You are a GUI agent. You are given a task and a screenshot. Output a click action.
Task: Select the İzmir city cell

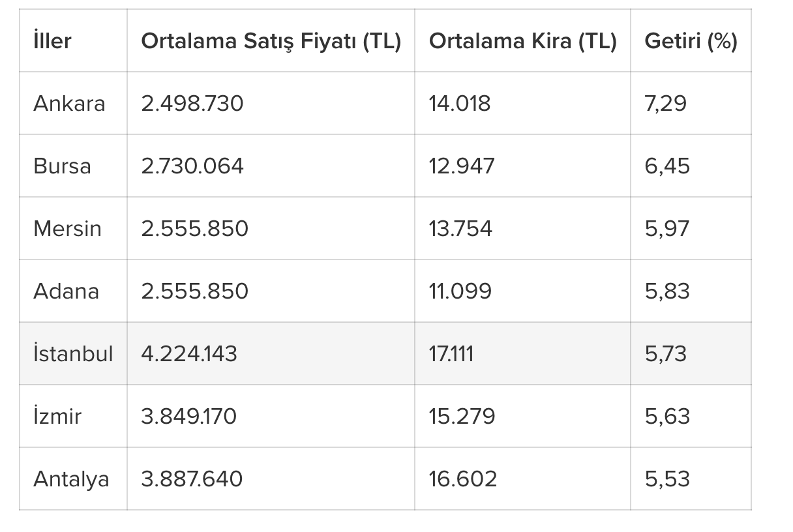click(57, 417)
